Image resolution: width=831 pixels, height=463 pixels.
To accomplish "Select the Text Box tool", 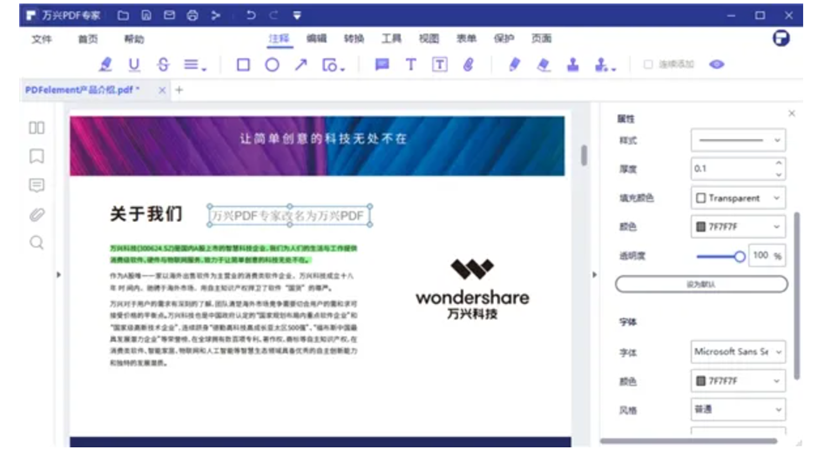I will [439, 65].
